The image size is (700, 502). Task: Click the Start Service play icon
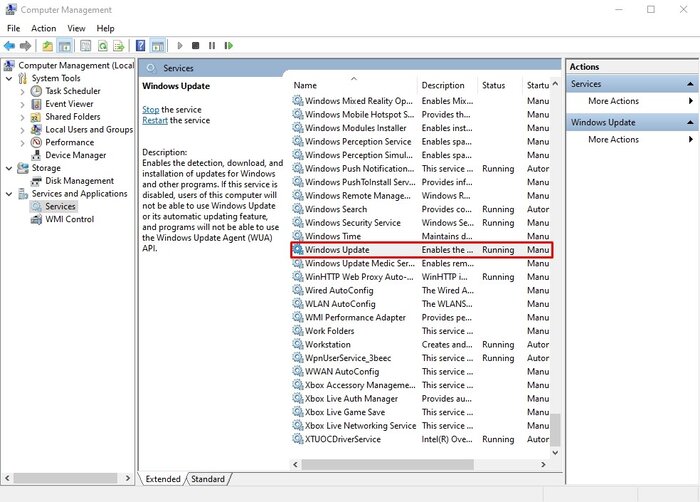point(180,46)
